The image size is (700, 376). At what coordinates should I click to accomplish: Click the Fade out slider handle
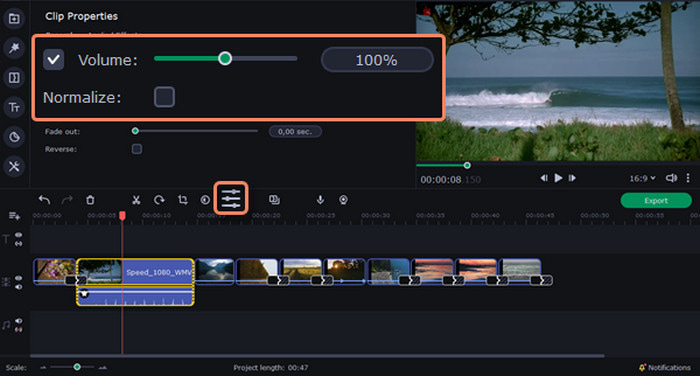pyautogui.click(x=135, y=131)
